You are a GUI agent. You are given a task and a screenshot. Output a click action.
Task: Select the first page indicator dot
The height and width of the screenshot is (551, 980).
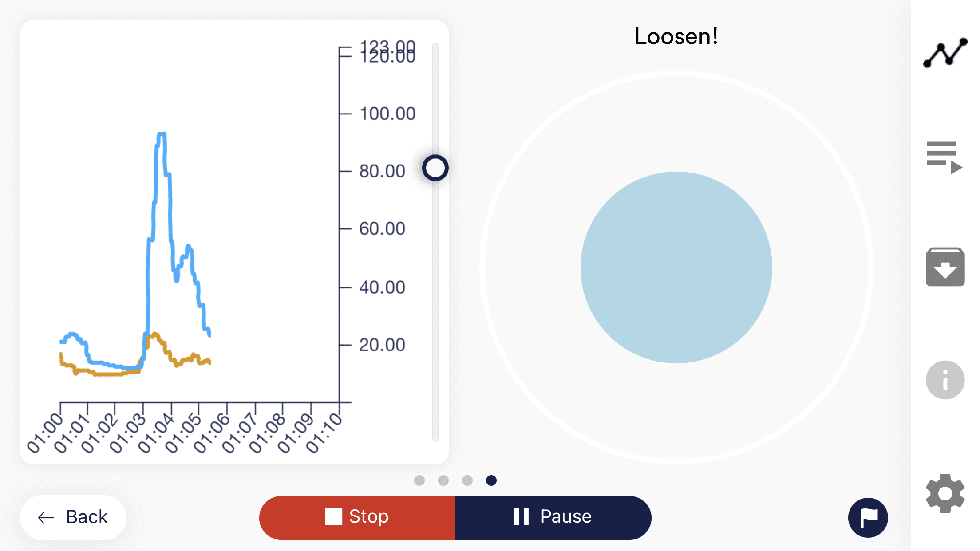point(419,480)
